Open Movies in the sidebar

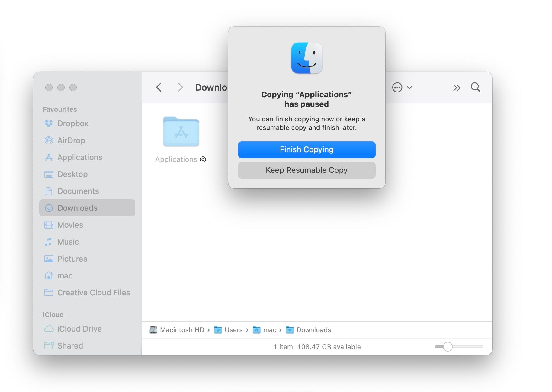(x=87, y=225)
